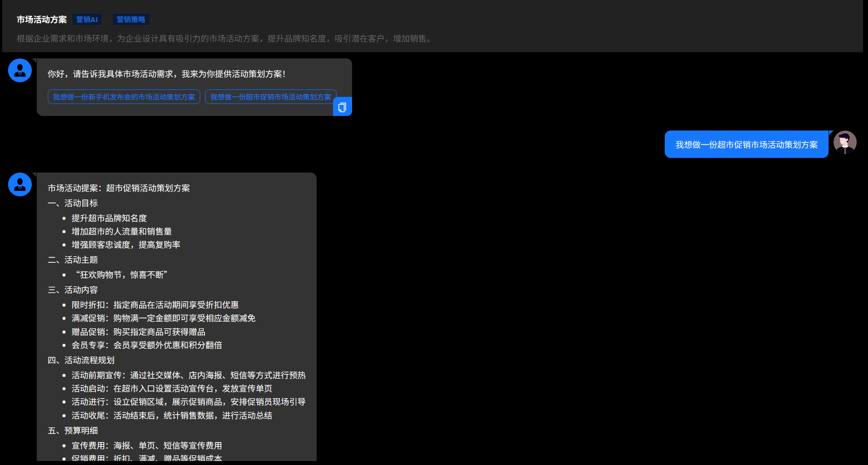Click the greeting text 你好，请告诉我具体市场活动需求
The width and height of the screenshot is (868, 465).
[x=167, y=74]
